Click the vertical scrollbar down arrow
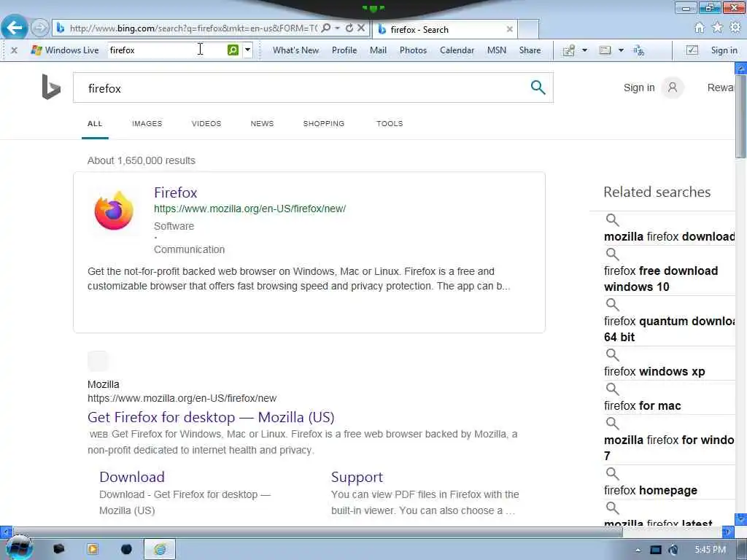The width and height of the screenshot is (747, 560). 741,518
